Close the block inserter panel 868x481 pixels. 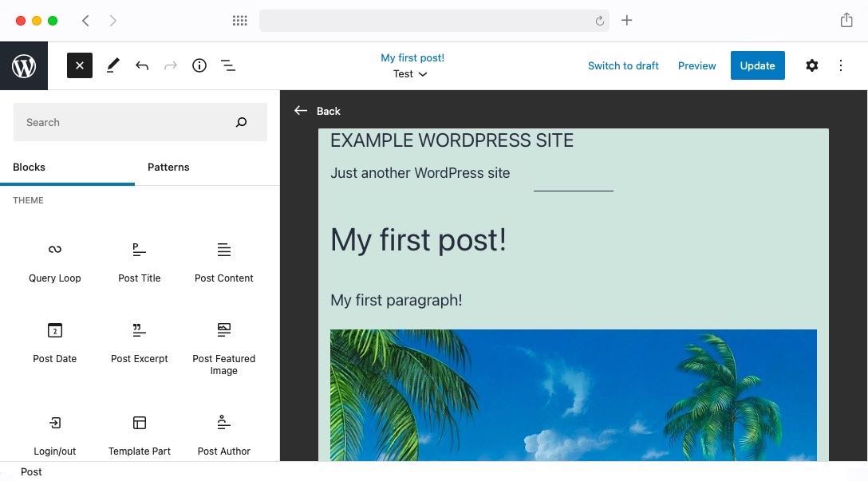(79, 65)
